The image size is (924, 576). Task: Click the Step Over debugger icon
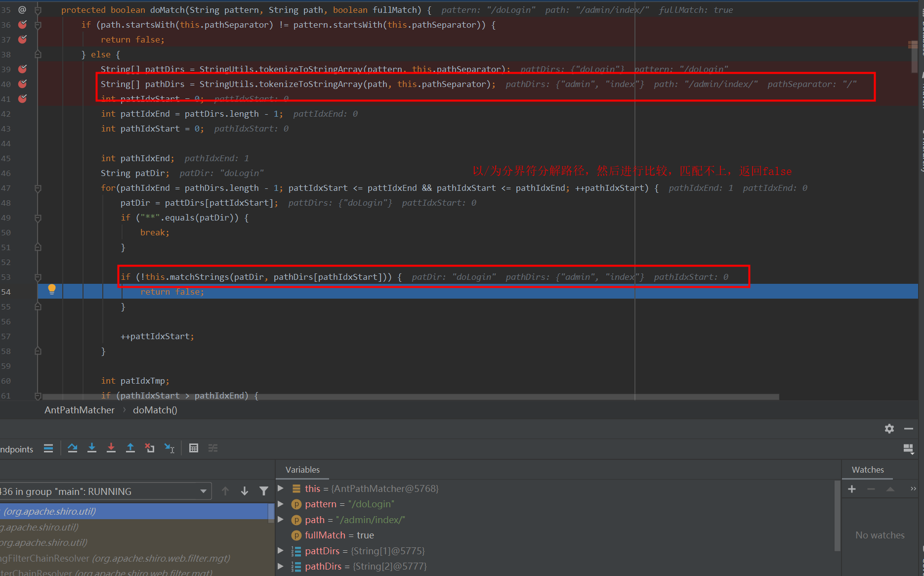pyautogui.click(x=73, y=448)
